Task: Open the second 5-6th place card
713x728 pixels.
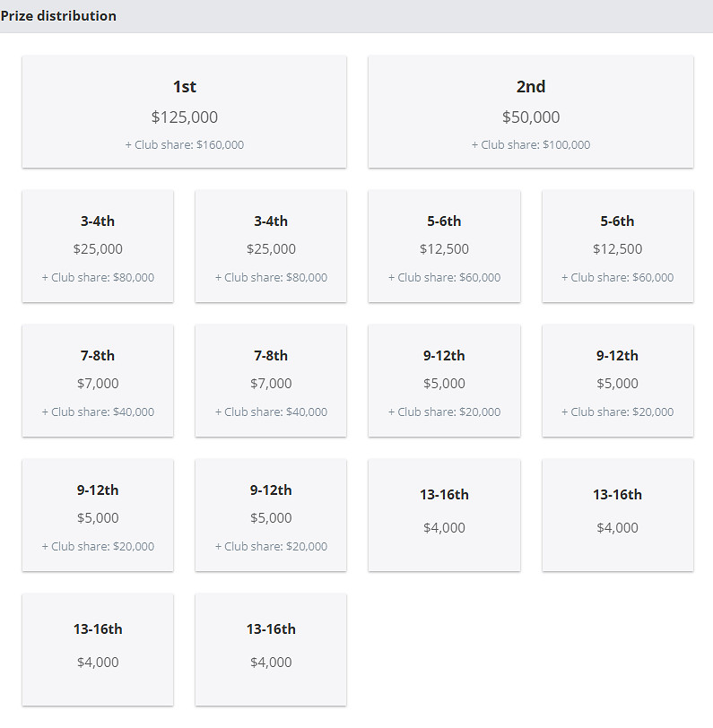Action: 617,246
